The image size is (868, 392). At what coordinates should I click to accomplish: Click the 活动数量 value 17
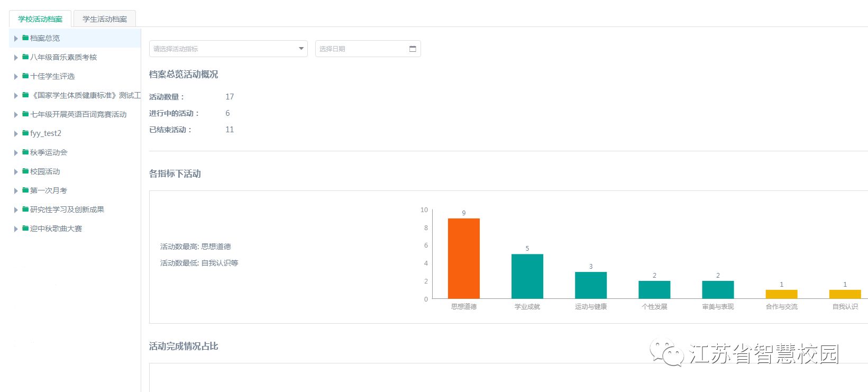click(230, 97)
